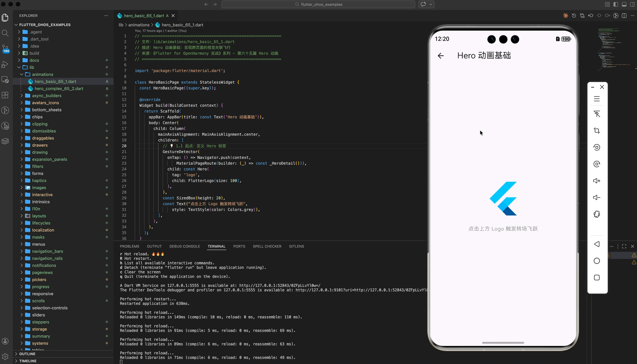Collapse the animations folder
The height and width of the screenshot is (364, 637).
click(x=42, y=74)
